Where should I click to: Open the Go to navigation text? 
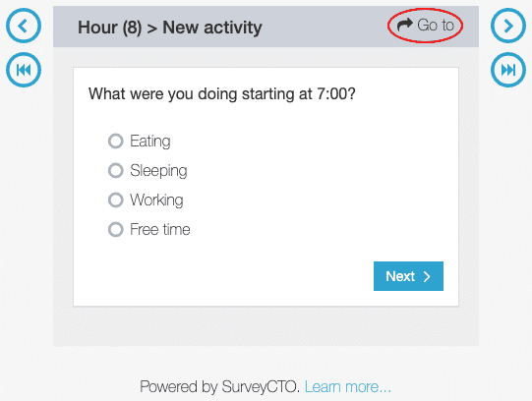pos(436,26)
